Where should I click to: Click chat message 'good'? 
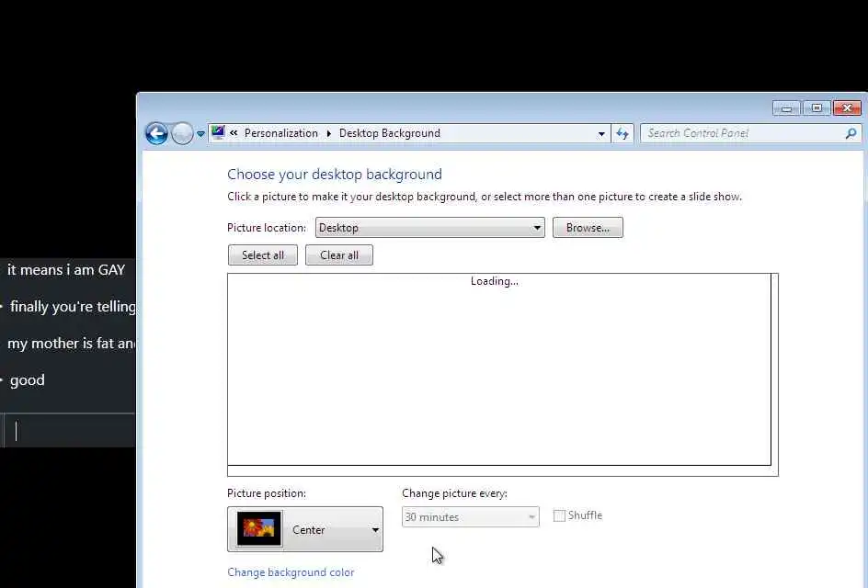tap(28, 380)
